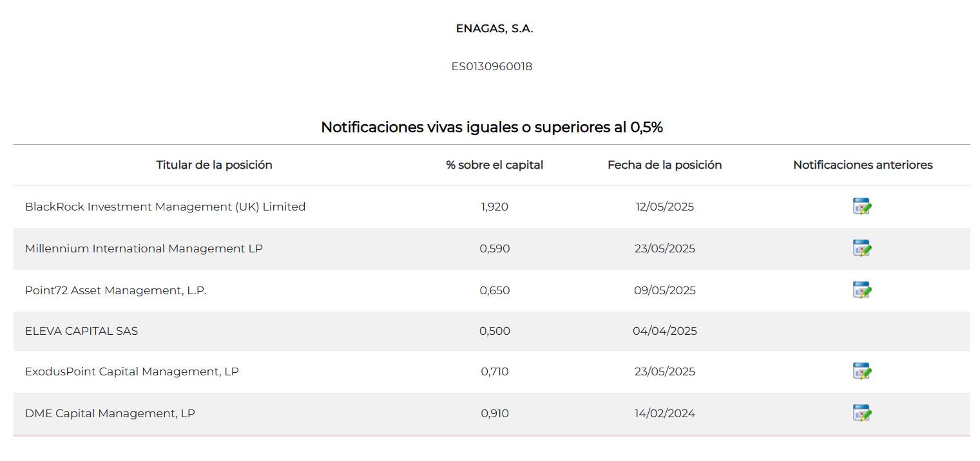Click the ISIN code ES0130960018

pos(492,66)
